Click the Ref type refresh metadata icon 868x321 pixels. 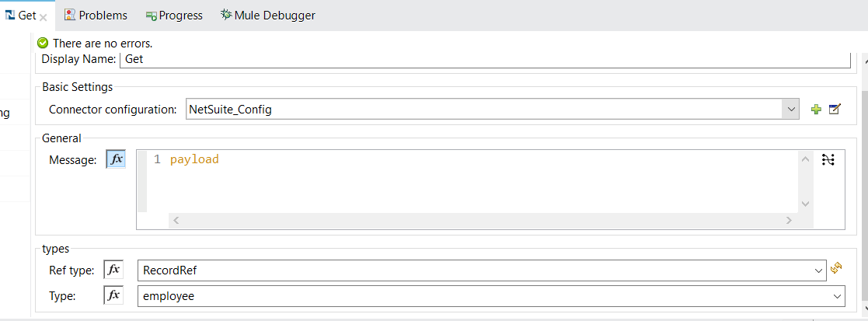click(x=836, y=269)
